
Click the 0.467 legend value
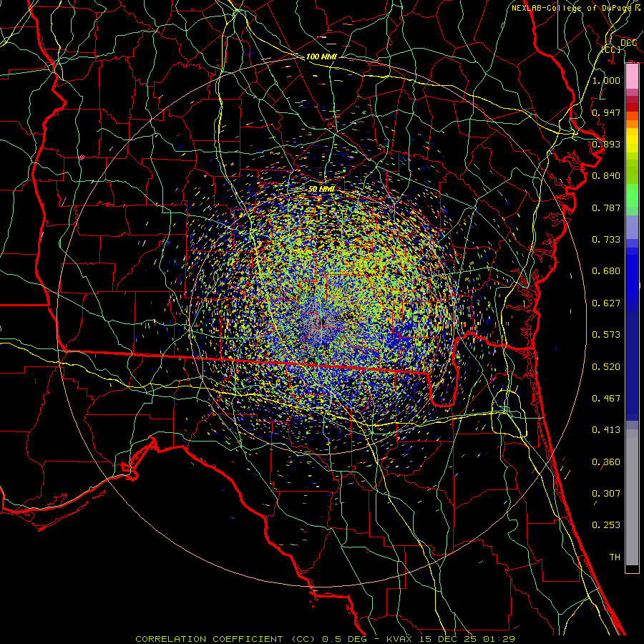coord(606,399)
